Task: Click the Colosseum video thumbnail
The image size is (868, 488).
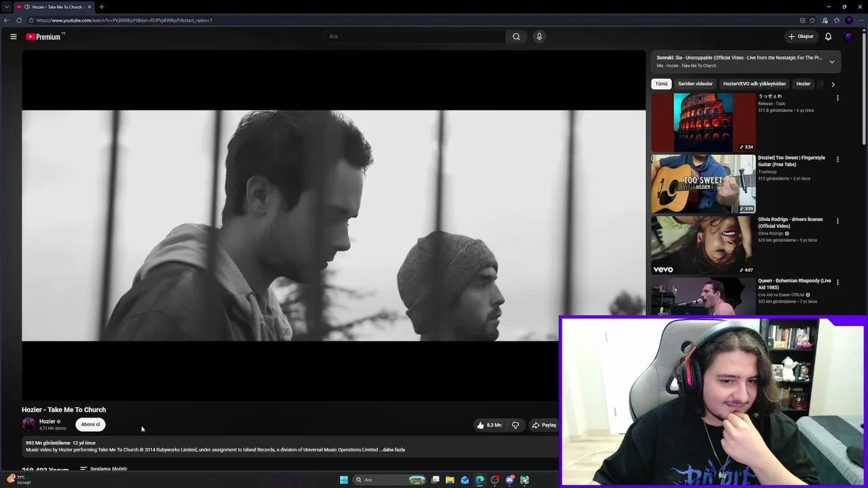Action: tap(703, 123)
